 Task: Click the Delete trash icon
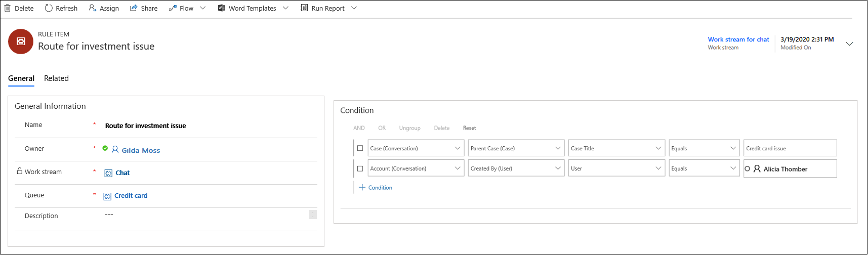pyautogui.click(x=8, y=8)
